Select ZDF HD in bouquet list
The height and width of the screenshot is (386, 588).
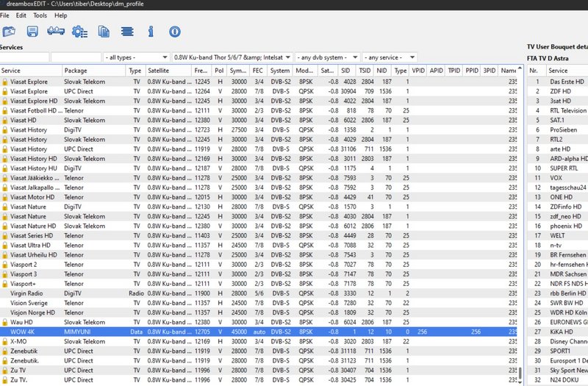(x=558, y=91)
